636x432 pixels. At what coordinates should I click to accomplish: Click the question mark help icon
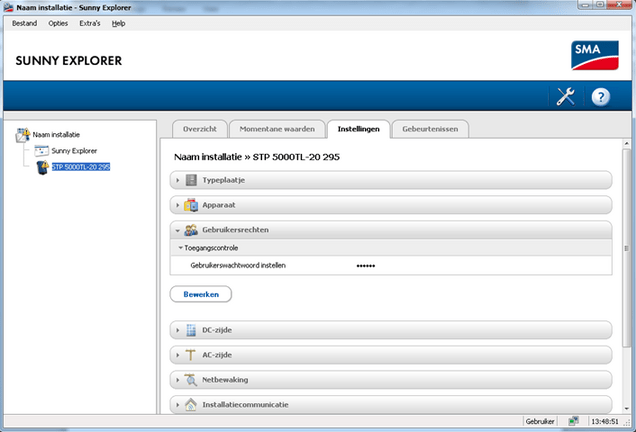[600, 96]
